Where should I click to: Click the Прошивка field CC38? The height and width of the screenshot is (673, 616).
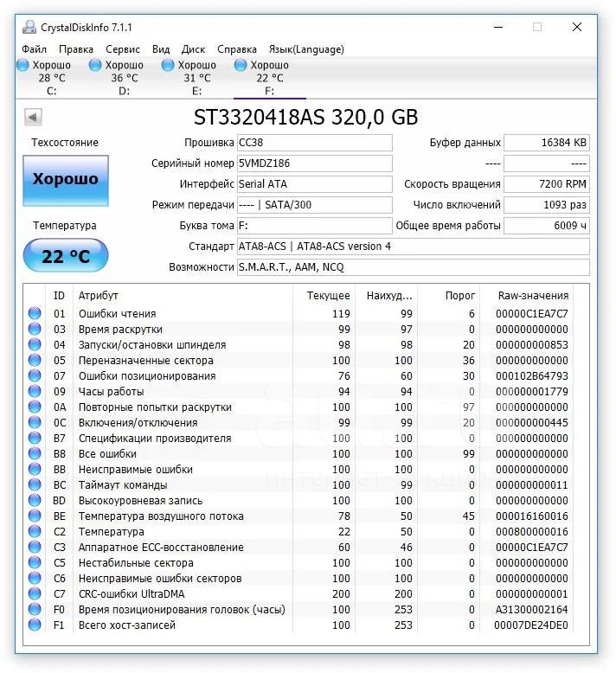[315, 143]
